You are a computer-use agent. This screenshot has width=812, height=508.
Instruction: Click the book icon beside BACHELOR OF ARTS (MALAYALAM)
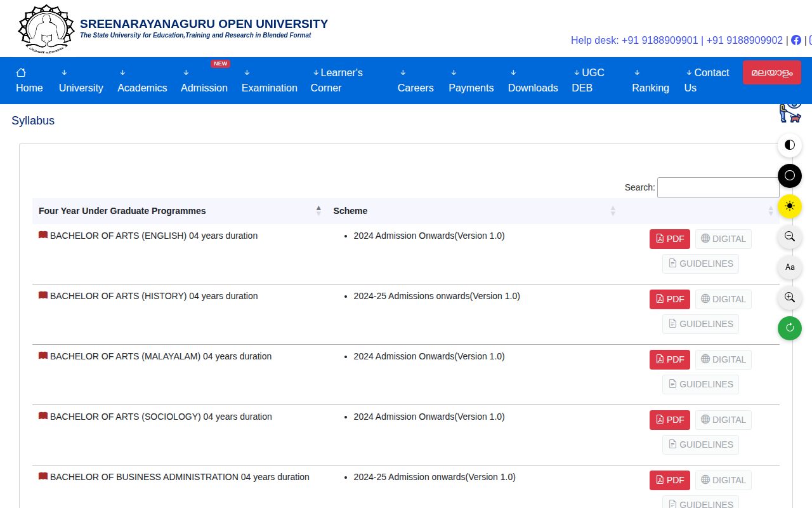pyautogui.click(x=43, y=356)
